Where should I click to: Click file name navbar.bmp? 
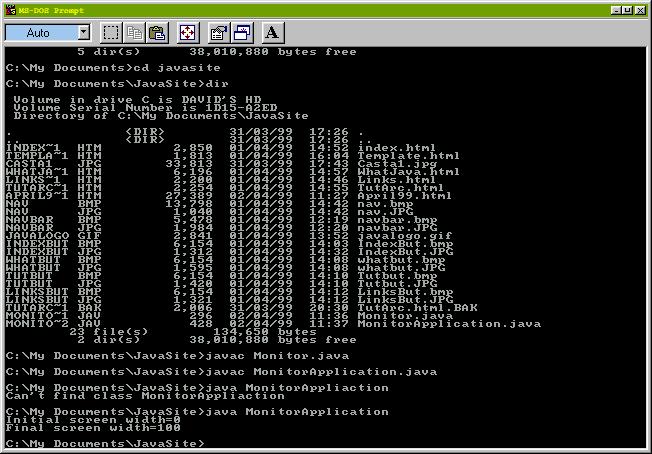(x=398, y=220)
